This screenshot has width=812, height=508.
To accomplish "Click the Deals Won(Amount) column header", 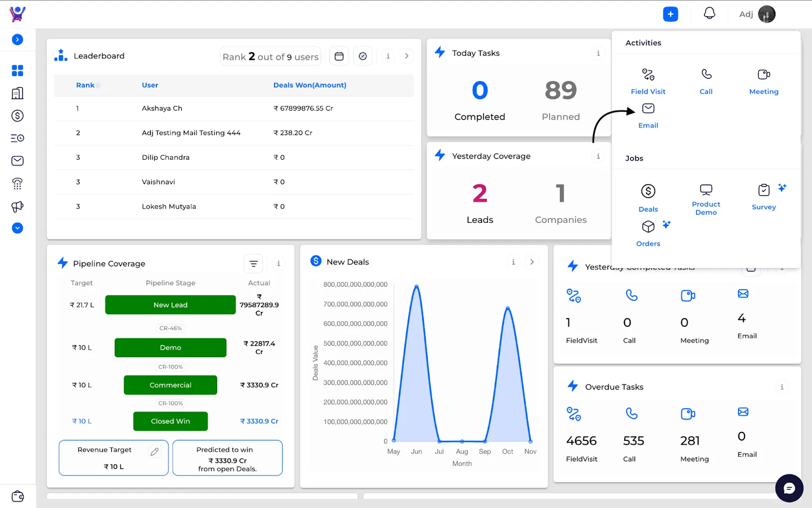I will click(310, 85).
